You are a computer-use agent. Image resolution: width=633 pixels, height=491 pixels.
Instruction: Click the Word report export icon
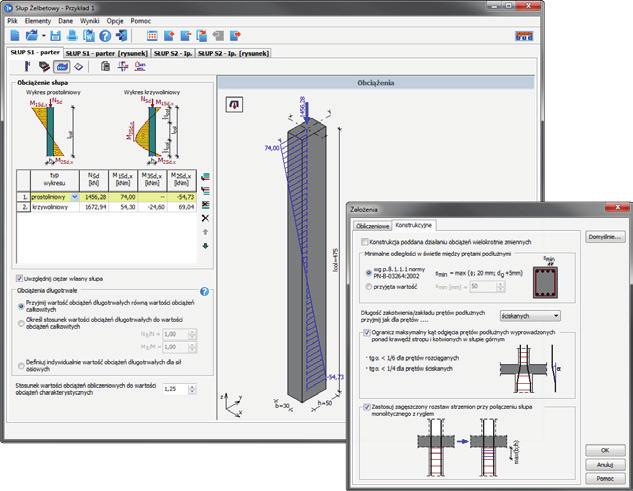[89, 36]
